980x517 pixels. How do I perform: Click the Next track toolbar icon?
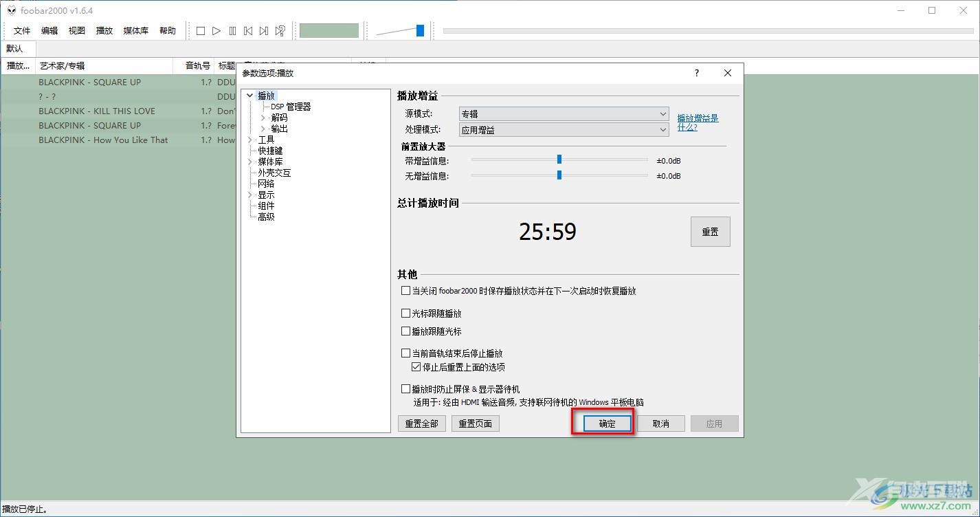(264, 31)
